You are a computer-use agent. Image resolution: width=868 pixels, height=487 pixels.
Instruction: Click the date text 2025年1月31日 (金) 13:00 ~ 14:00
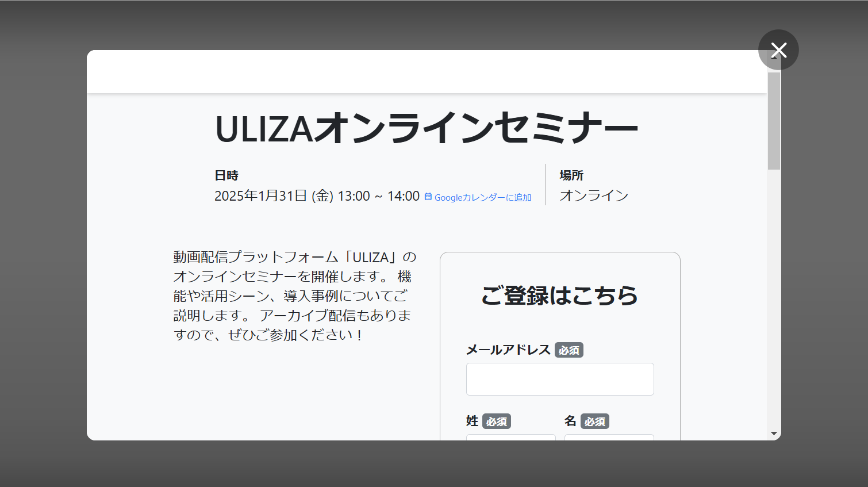(317, 196)
